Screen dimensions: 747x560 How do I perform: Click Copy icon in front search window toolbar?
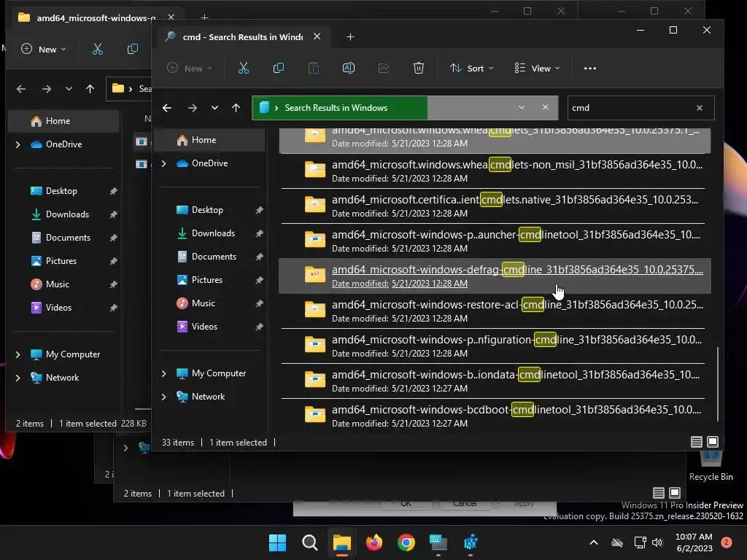click(x=279, y=68)
